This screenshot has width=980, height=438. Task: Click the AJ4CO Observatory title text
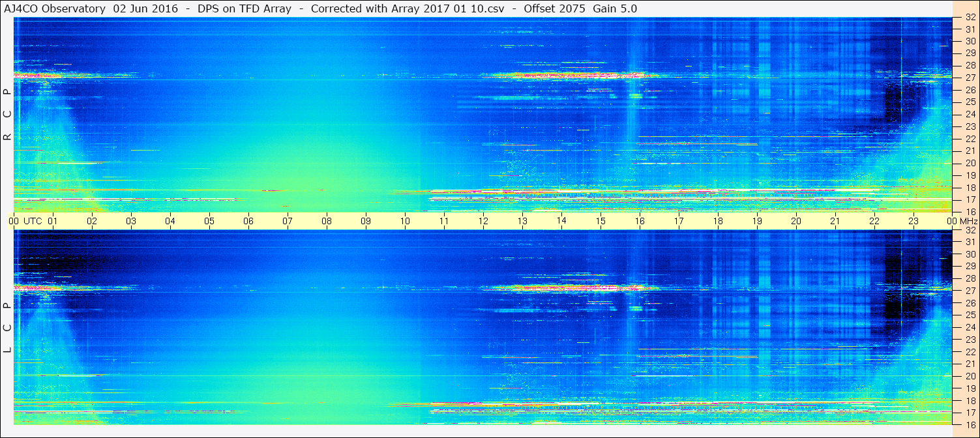(55, 8)
